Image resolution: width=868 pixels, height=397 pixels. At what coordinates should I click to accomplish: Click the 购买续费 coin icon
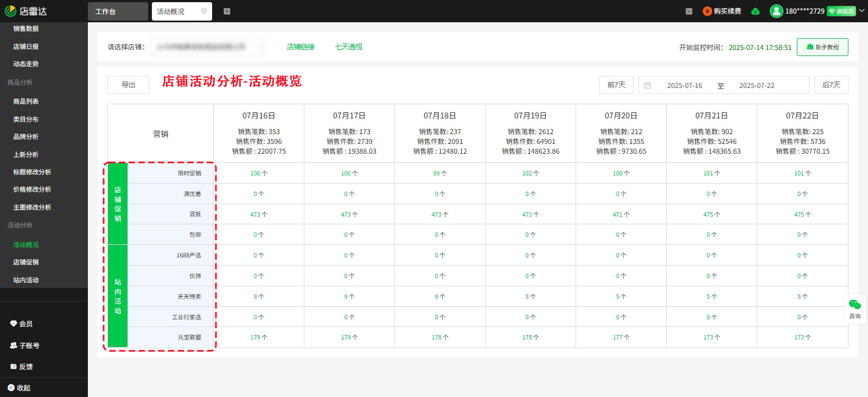707,11
